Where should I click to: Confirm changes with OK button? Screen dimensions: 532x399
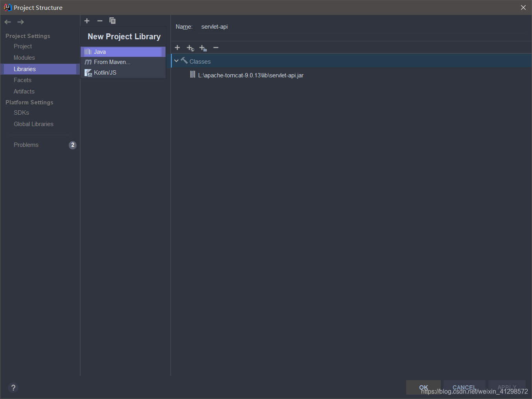tap(423, 387)
